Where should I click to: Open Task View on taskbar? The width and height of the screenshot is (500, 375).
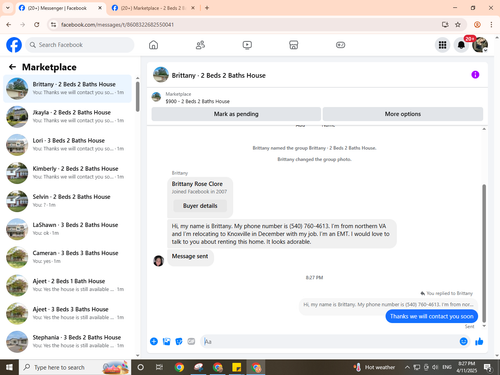pyautogui.click(x=159, y=367)
